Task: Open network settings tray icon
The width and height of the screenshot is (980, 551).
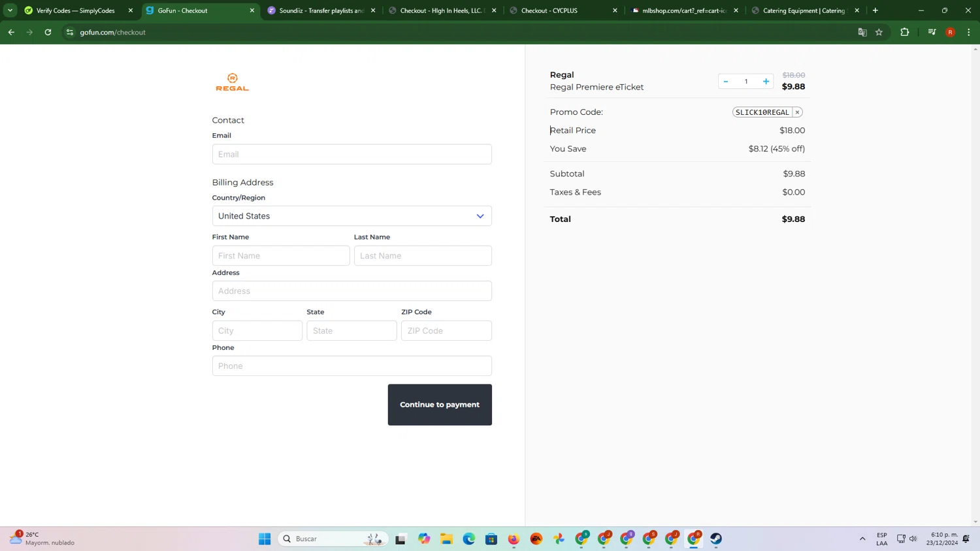Action: coord(901,539)
